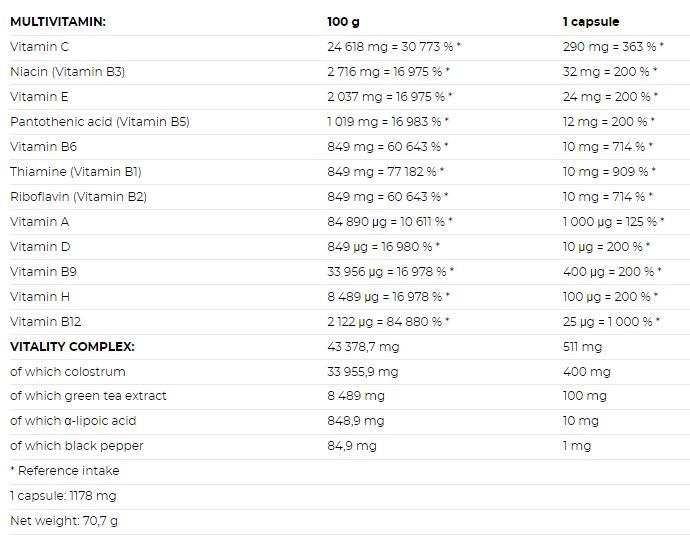Select the Riboflavin (Vitamin B2) label
This screenshot has width=690, height=550.
(x=78, y=196)
